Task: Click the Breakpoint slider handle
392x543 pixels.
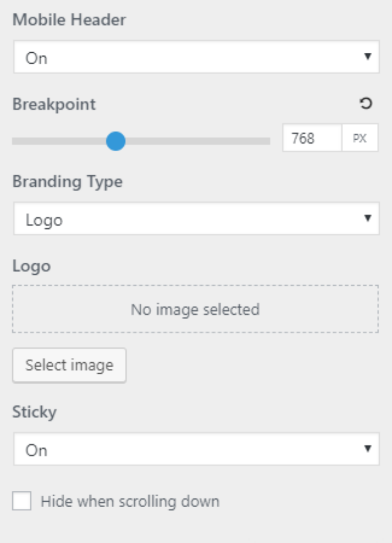Action: point(115,141)
